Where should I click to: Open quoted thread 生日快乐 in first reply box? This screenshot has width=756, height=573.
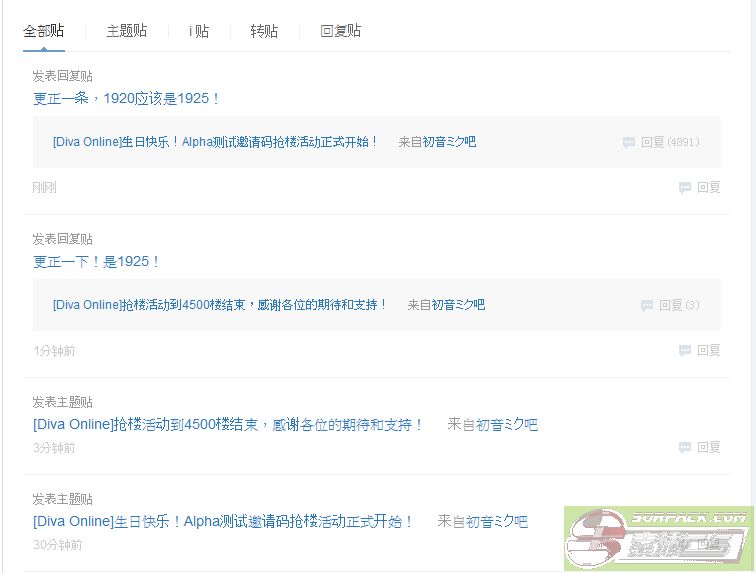(216, 142)
